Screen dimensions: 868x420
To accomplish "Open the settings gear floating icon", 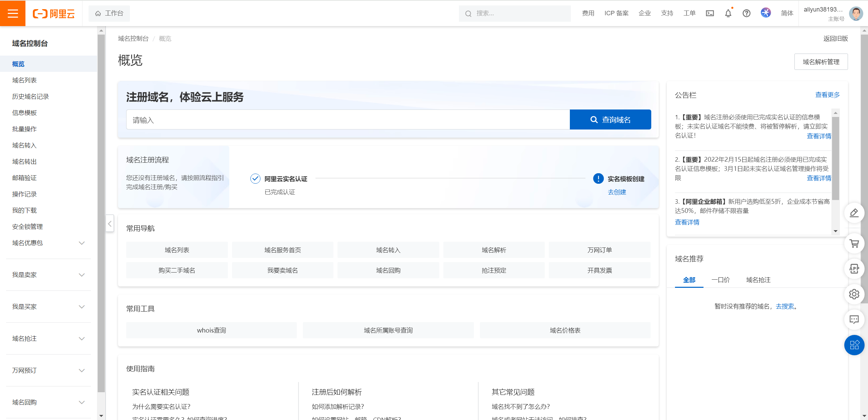I will (x=854, y=294).
